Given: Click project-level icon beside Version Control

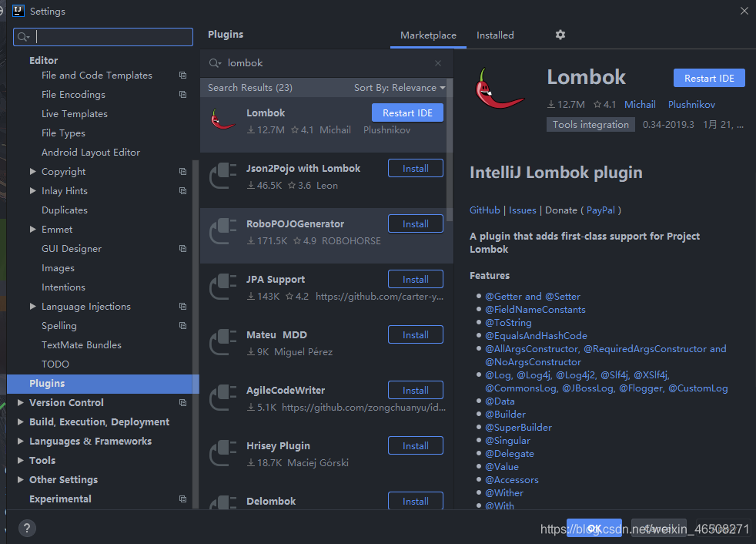Looking at the screenshot, I should (182, 402).
